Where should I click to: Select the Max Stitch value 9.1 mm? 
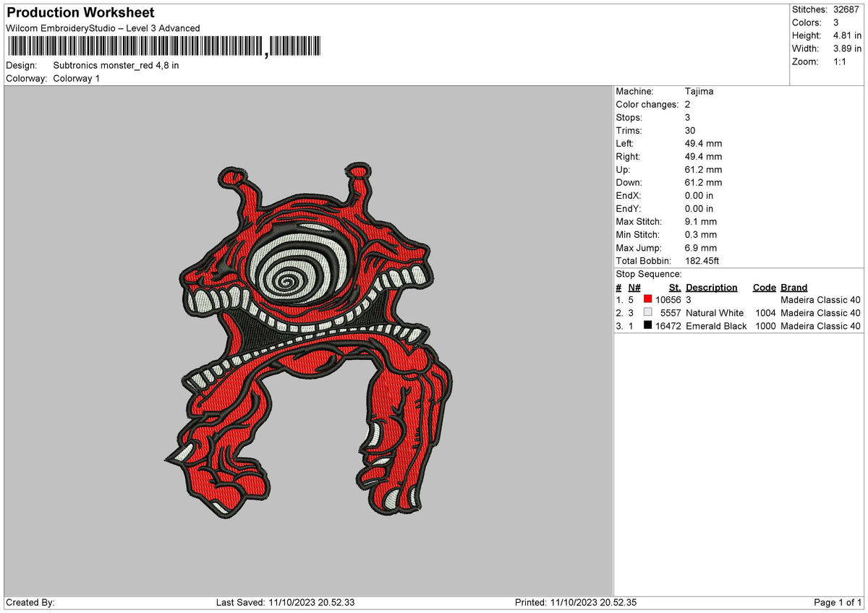click(x=701, y=222)
